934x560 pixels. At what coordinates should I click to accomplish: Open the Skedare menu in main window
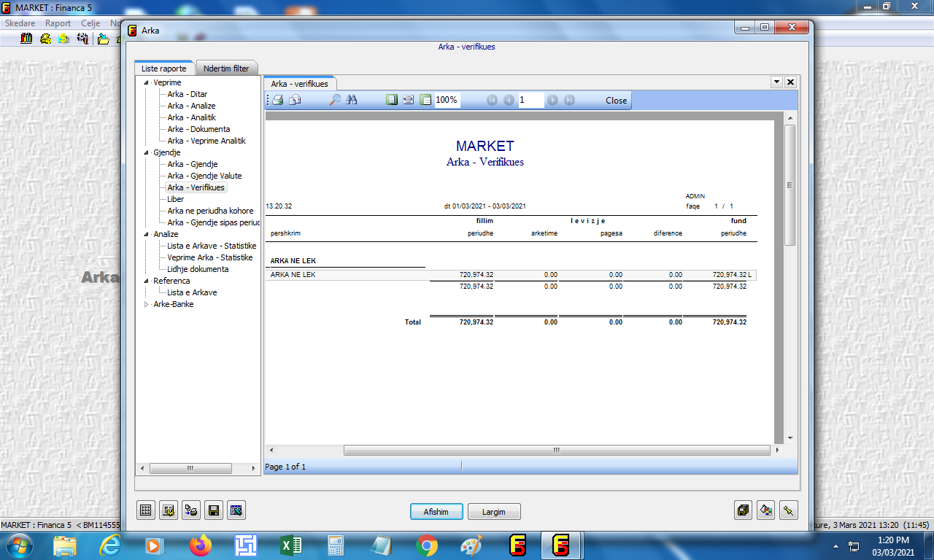pos(21,23)
